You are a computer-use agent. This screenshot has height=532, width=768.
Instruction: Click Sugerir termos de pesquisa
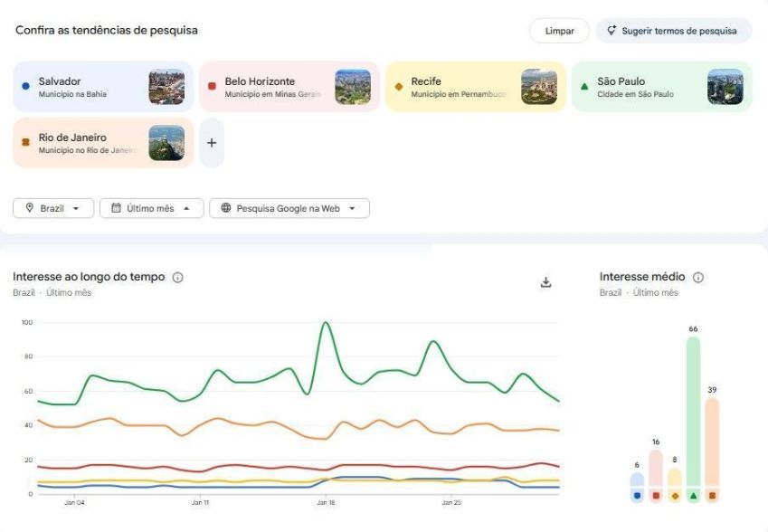pyautogui.click(x=672, y=30)
